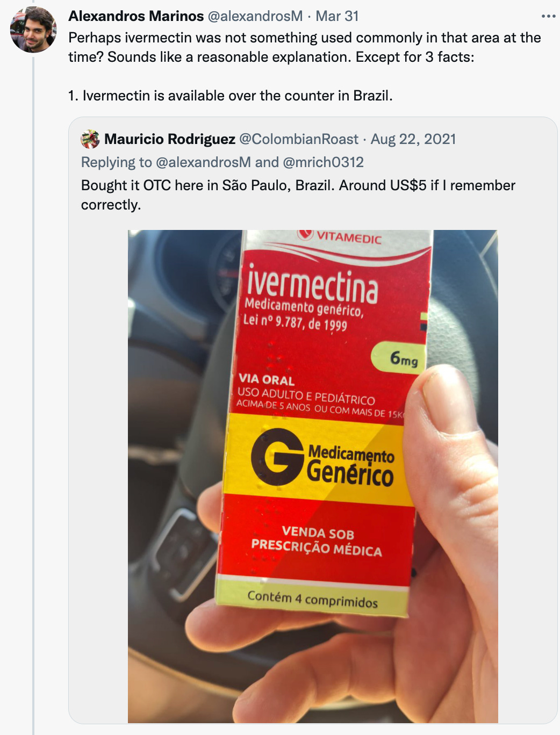Click line '1. Ivermectin is available over the counter'

(x=231, y=96)
